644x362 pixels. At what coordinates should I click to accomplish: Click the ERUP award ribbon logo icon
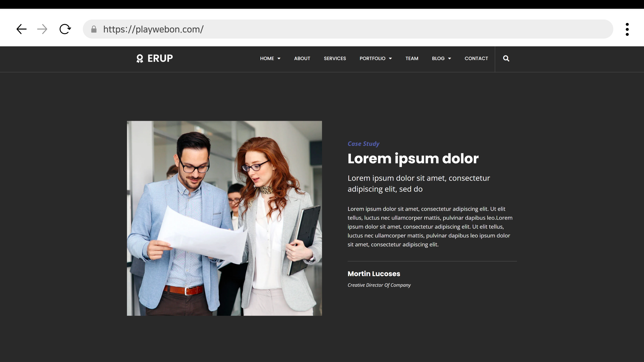pyautogui.click(x=140, y=59)
